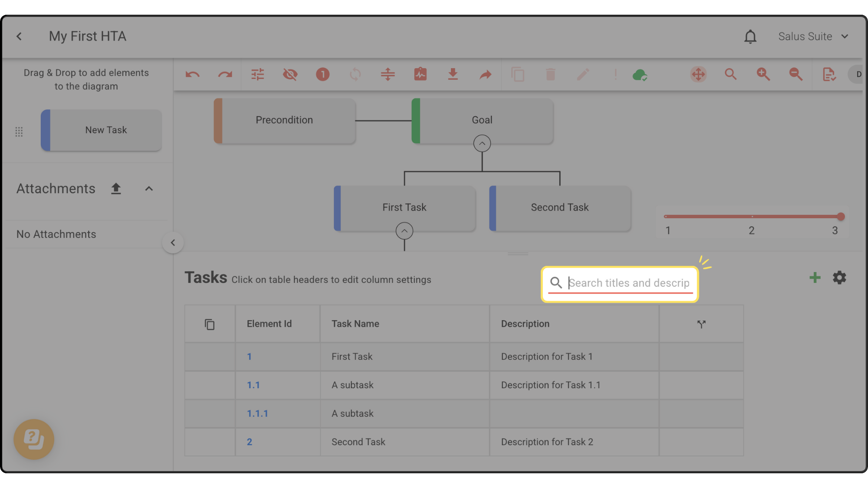This screenshot has height=488, width=868.
Task: Open element link 1.1.1
Action: pyautogui.click(x=257, y=414)
